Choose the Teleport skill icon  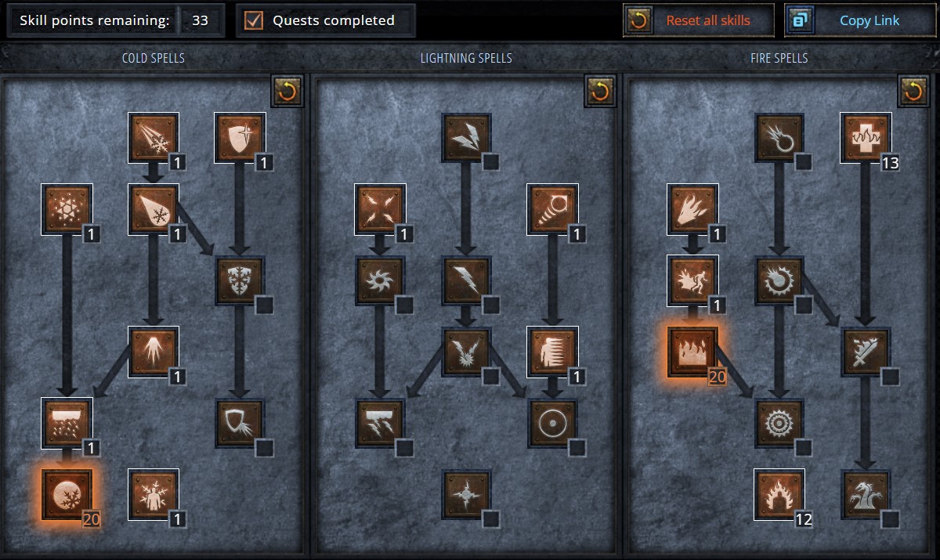(553, 352)
